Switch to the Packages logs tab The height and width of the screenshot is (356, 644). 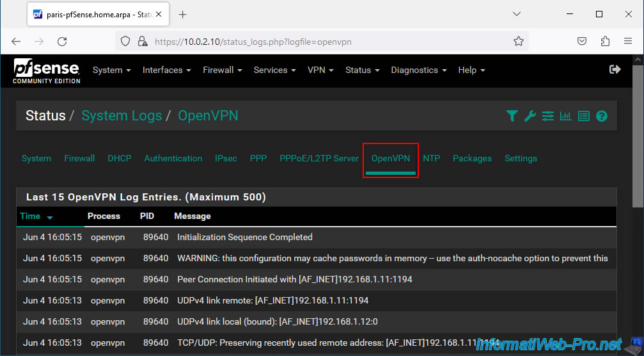[x=472, y=159]
